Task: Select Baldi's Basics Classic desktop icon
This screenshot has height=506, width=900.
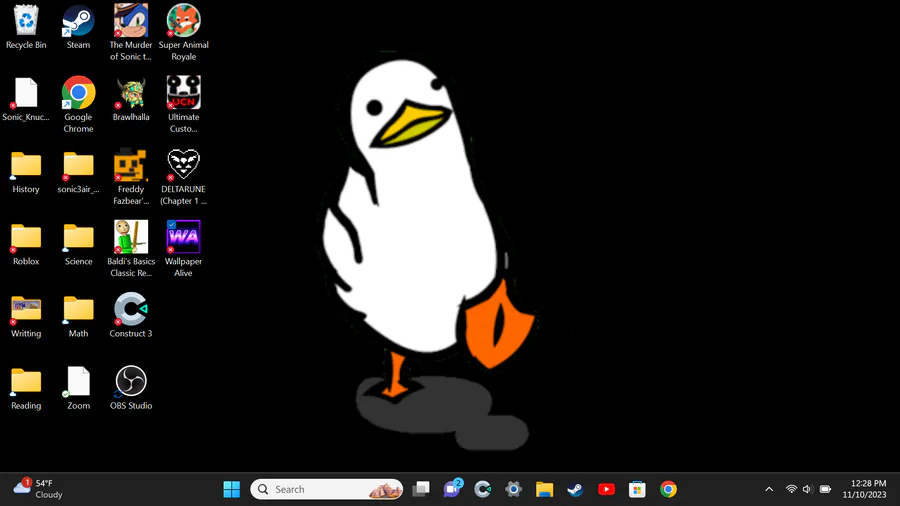Action: (131, 249)
